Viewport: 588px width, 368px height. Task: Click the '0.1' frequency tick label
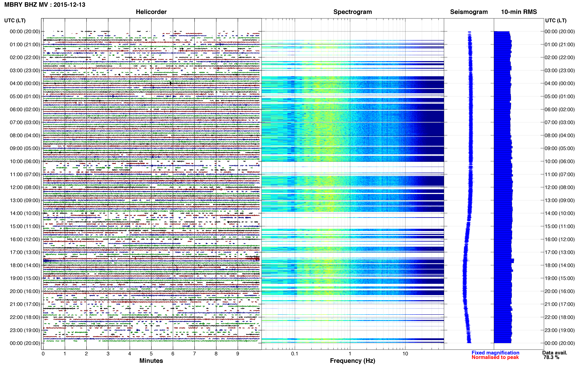[295, 354]
